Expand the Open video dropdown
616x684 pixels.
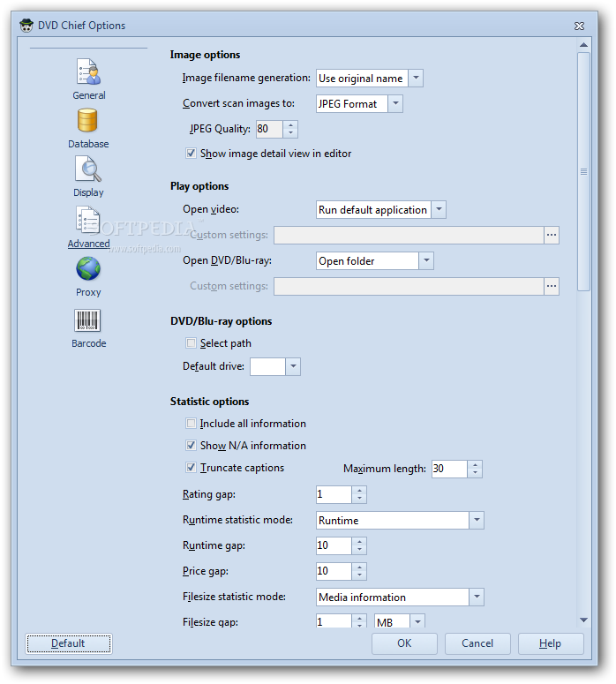[x=439, y=209]
